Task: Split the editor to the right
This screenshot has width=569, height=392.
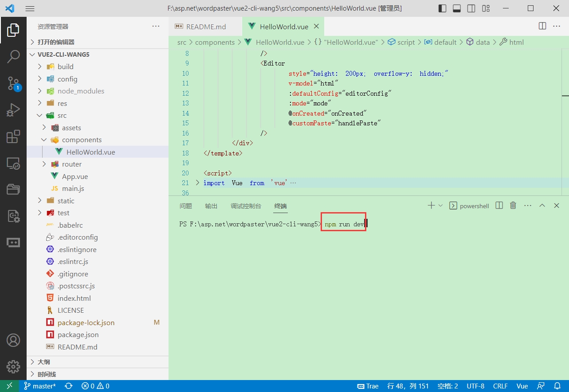Action: coord(542,26)
